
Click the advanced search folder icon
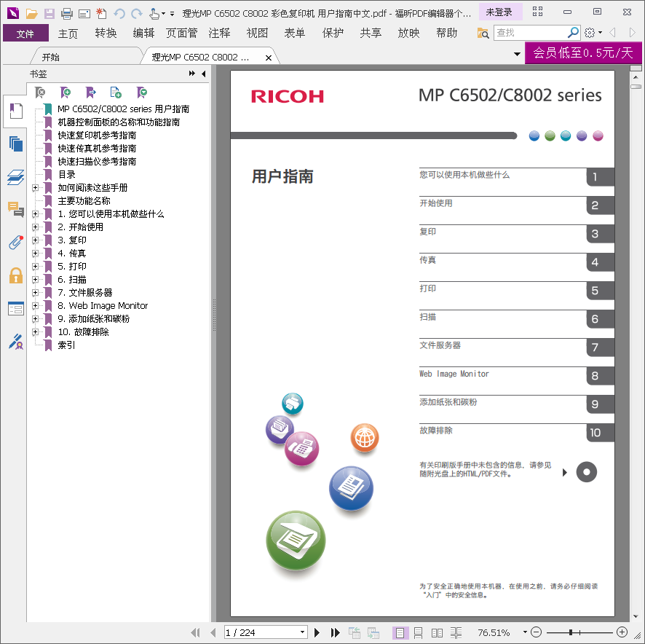(x=483, y=33)
